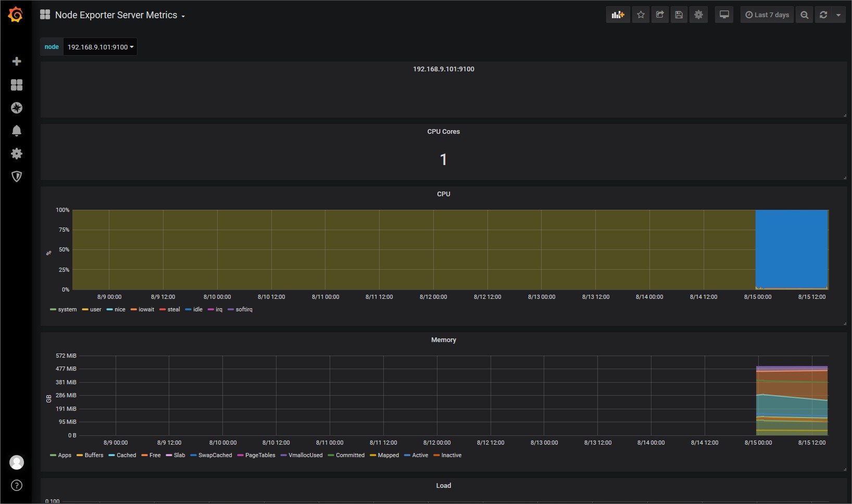Screen dimensions: 852x504
Task: Save the dashboard with disk icon
Action: click(679, 15)
